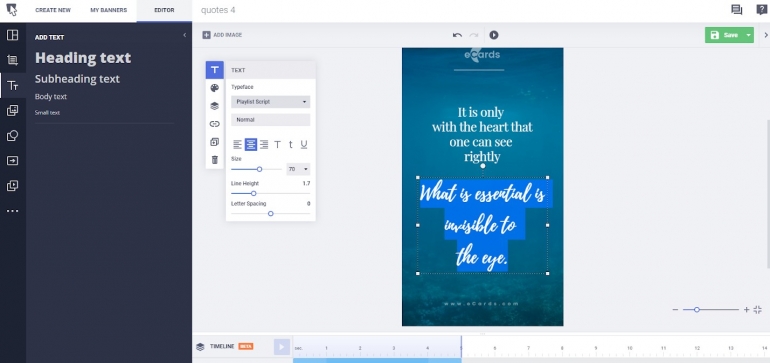Click the undo arrow in top toolbar
Viewport: 770px width, 363px height.
coord(457,35)
